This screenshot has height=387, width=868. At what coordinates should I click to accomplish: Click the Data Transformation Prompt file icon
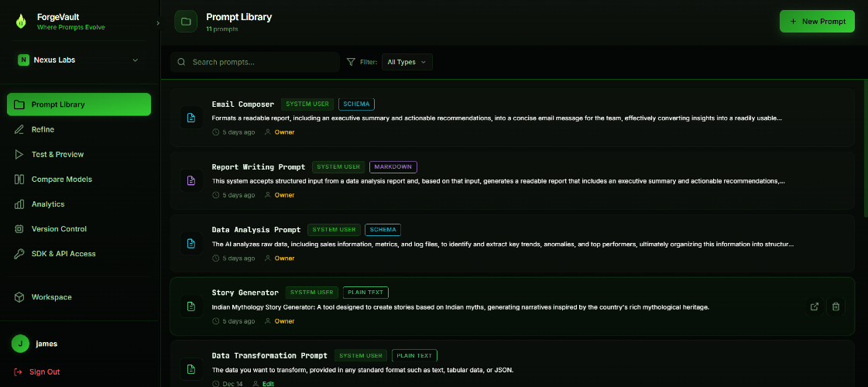pyautogui.click(x=190, y=368)
